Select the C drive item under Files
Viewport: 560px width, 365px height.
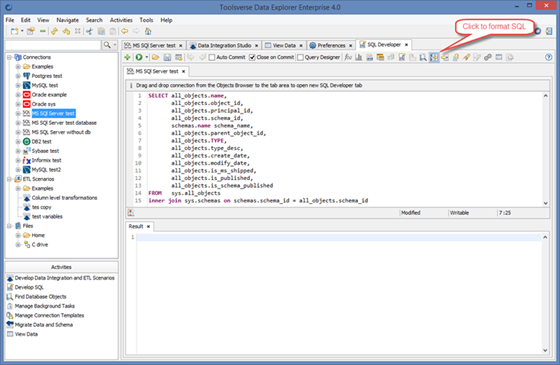click(40, 245)
